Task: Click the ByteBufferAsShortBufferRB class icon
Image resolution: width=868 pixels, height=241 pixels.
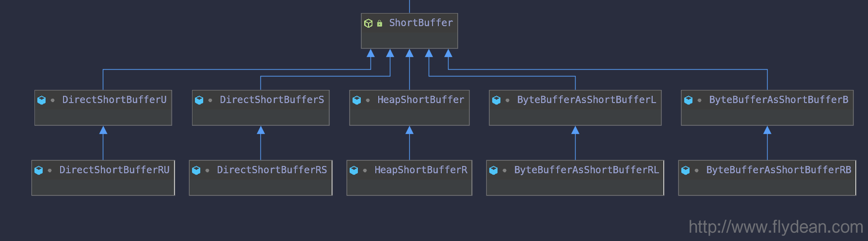Action: (686, 170)
